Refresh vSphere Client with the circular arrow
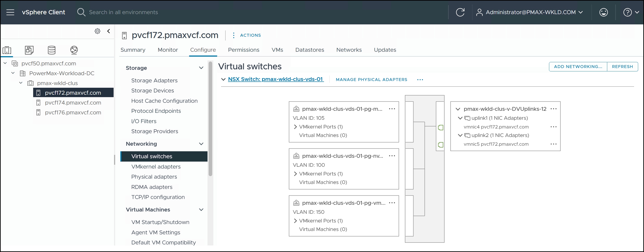644x252 pixels. tap(460, 12)
